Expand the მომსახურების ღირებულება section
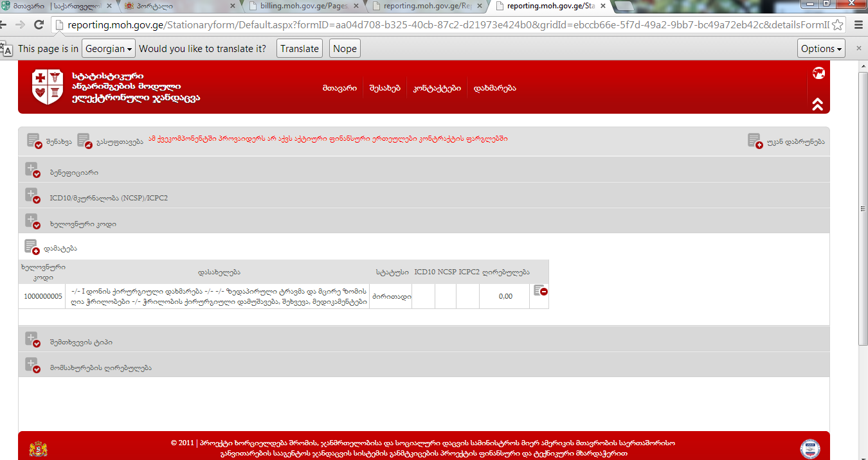 point(32,366)
